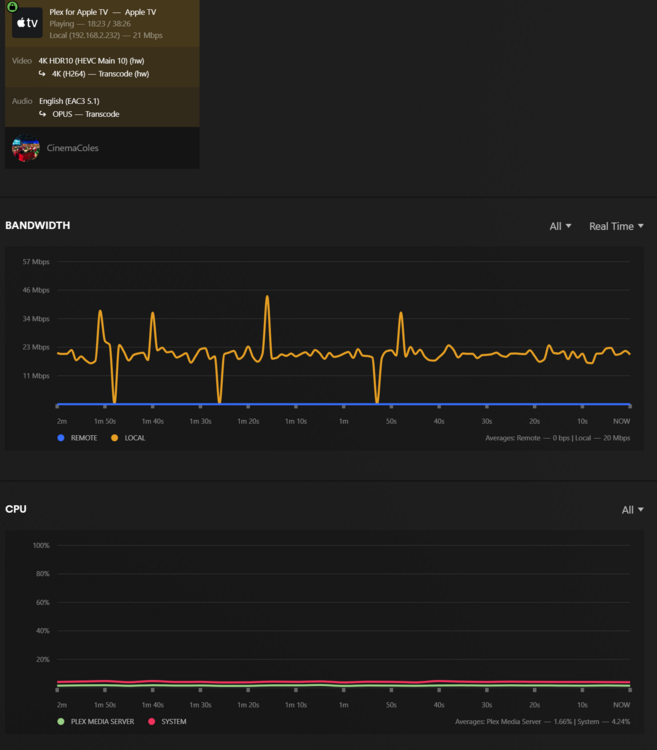The width and height of the screenshot is (657, 750).
Task: Click the bandwidth chart 'NOW' time label
Action: pos(622,421)
